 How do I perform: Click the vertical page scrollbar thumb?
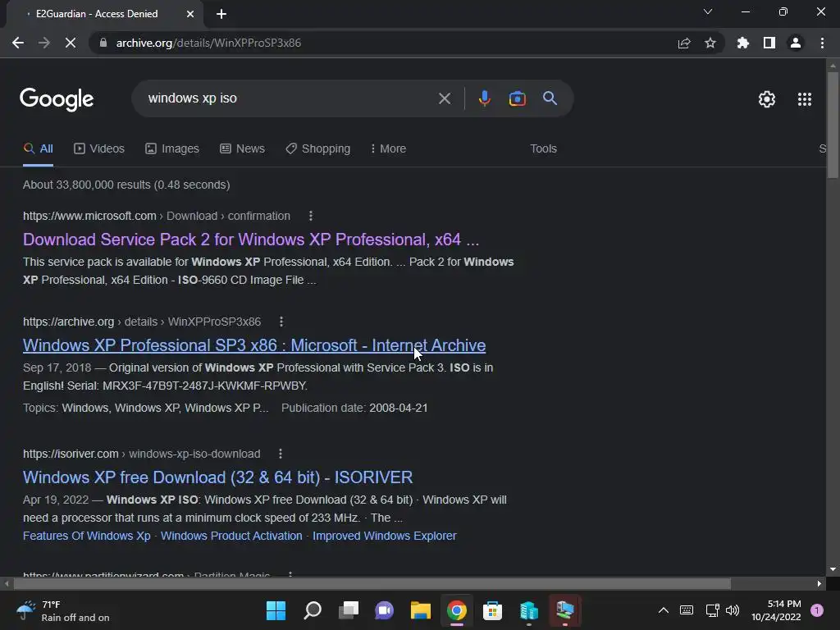pos(833,125)
